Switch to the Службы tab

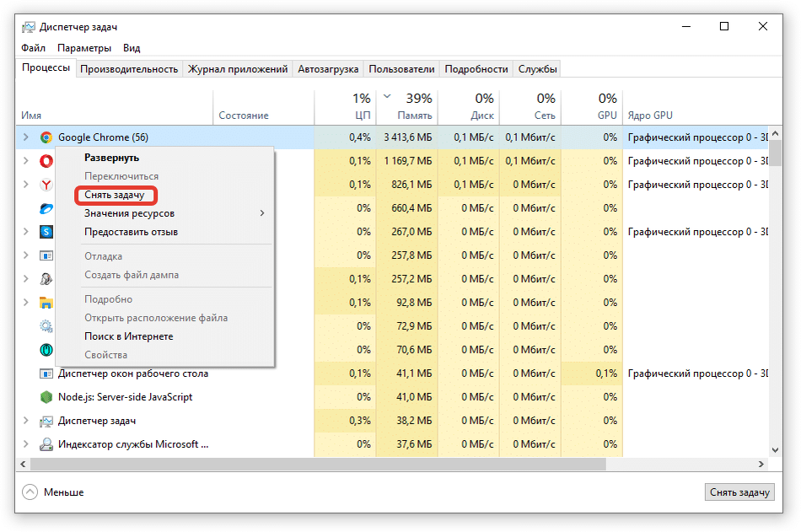pyautogui.click(x=537, y=69)
